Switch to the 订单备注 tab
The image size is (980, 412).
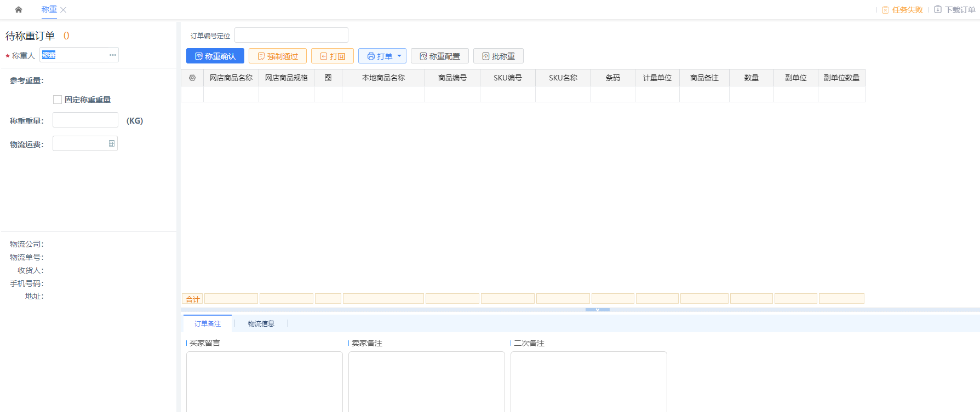coord(208,323)
